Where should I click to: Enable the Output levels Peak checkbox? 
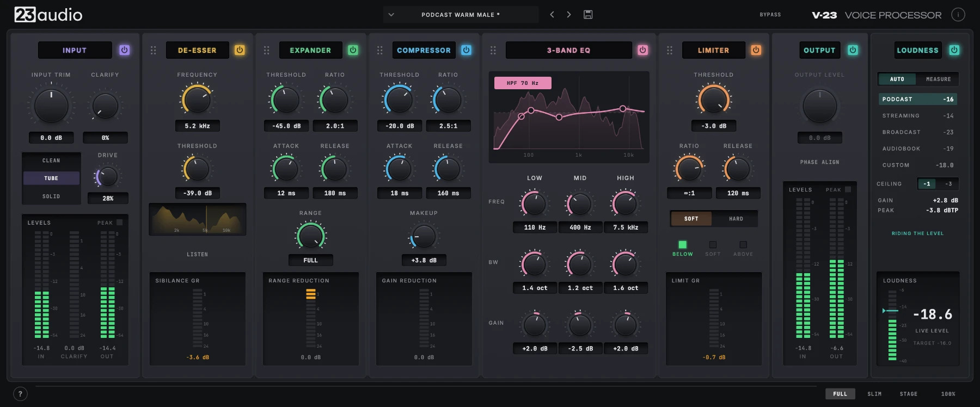pos(848,189)
